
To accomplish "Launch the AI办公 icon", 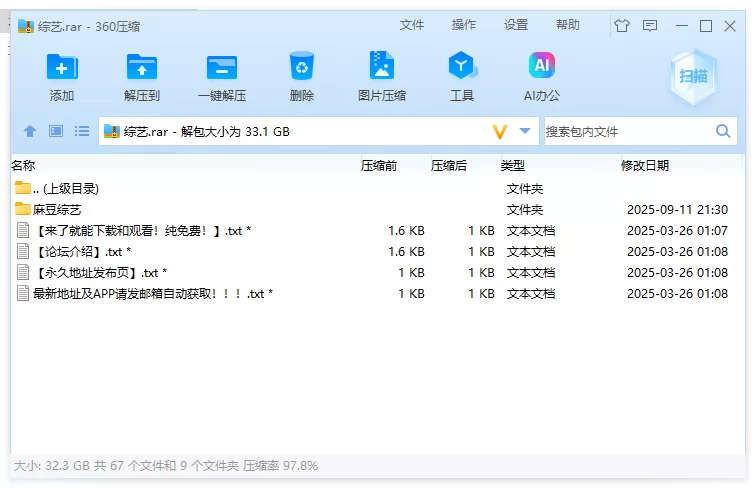I will tap(542, 65).
